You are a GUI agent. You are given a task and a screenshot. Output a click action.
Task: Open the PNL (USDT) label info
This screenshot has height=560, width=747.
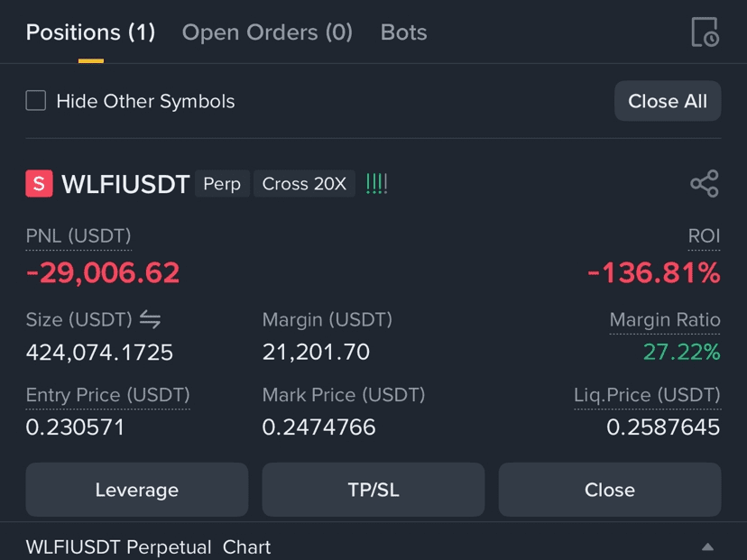coord(78,236)
